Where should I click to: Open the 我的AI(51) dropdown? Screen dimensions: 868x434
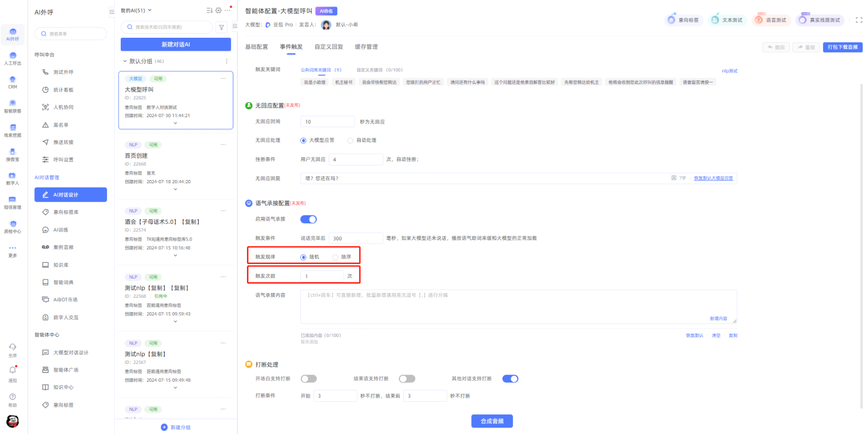tap(136, 11)
